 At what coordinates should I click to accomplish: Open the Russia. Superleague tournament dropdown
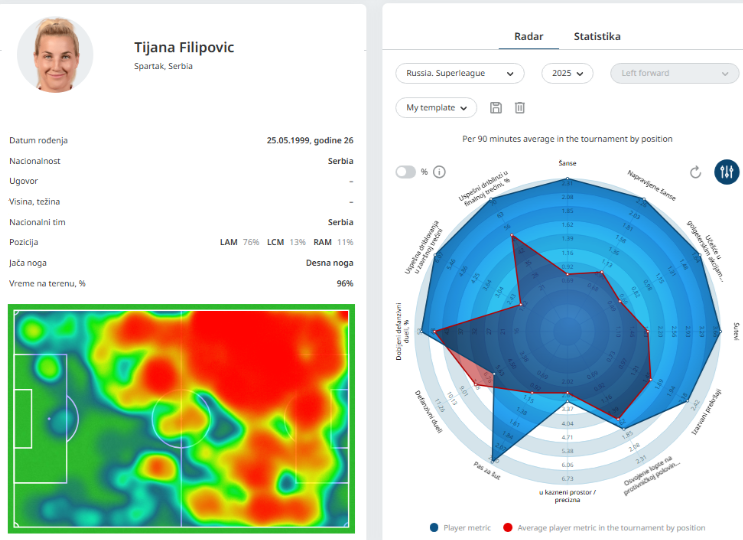pos(460,73)
